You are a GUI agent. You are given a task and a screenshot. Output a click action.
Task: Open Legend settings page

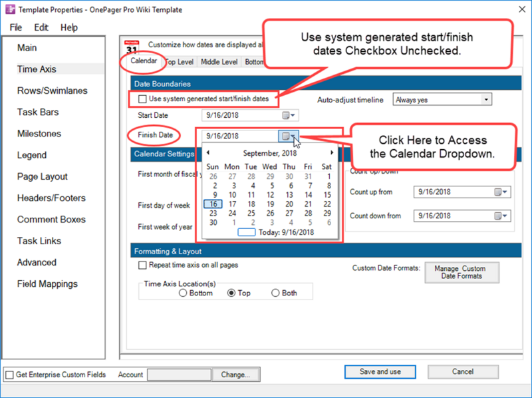tap(31, 155)
